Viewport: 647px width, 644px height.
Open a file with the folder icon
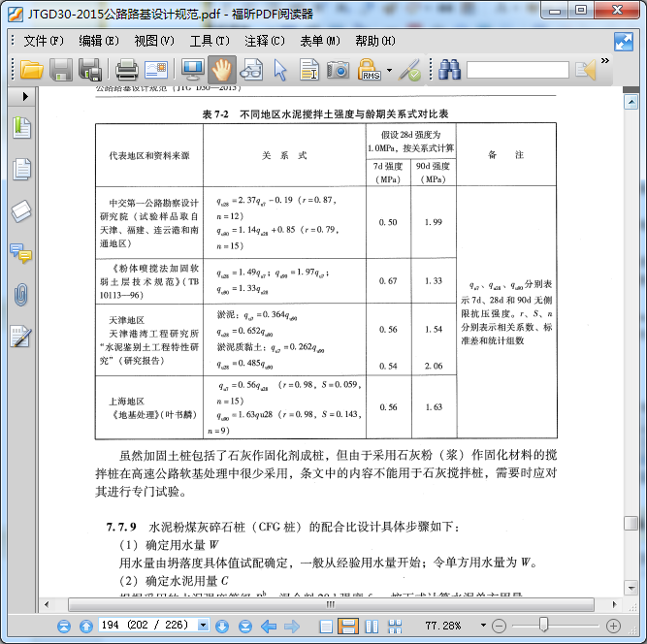tap(32, 69)
